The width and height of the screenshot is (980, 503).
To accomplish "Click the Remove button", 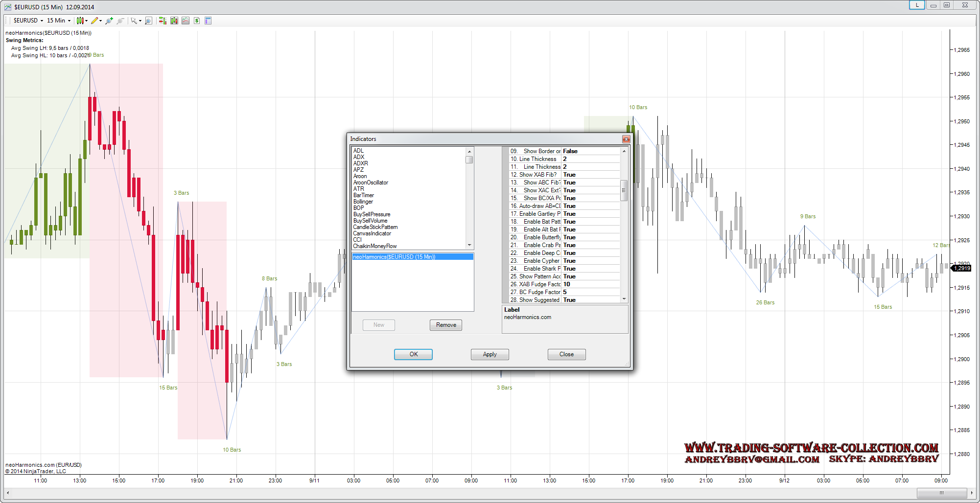I will click(x=445, y=325).
